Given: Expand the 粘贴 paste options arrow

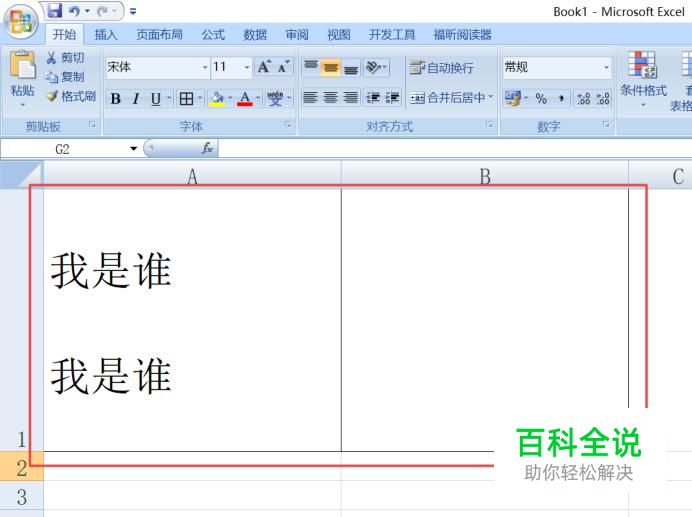Looking at the screenshot, I should pyautogui.click(x=23, y=105).
